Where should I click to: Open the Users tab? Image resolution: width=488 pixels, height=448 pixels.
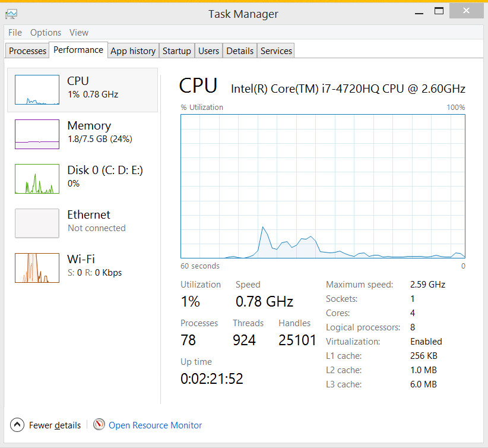[x=208, y=51]
